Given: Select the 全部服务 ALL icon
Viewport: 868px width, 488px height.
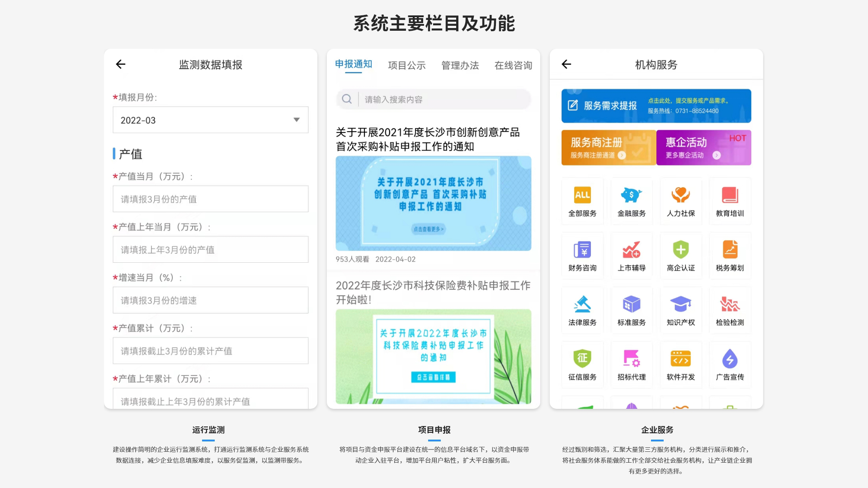Looking at the screenshot, I should pyautogui.click(x=582, y=195).
